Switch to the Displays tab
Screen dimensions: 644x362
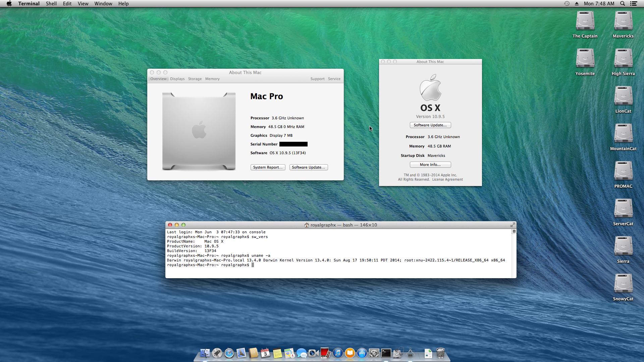pyautogui.click(x=177, y=79)
